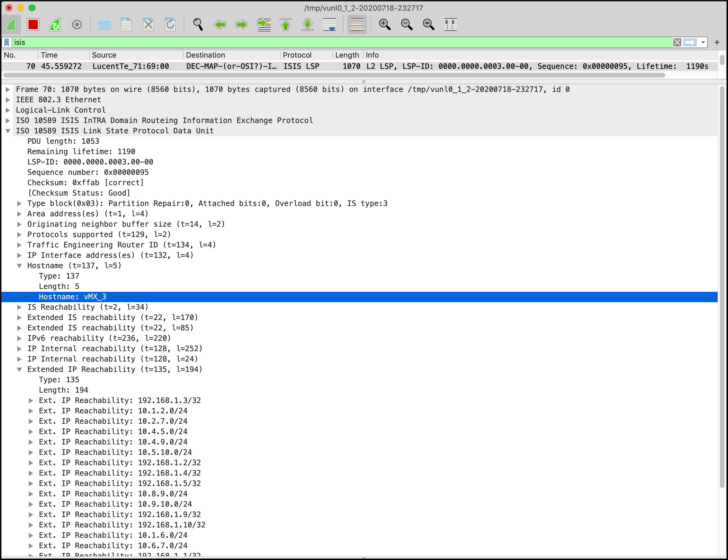Reset text to normal size
Viewport: 728px width, 560px height.
click(x=429, y=25)
